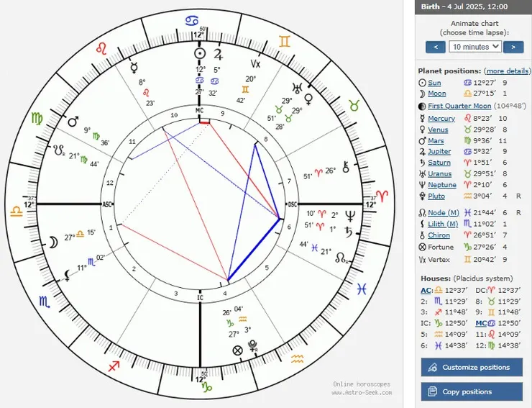Click the Saturn symbol on the chart
Viewport: 532px width, 408px height.
349,232
